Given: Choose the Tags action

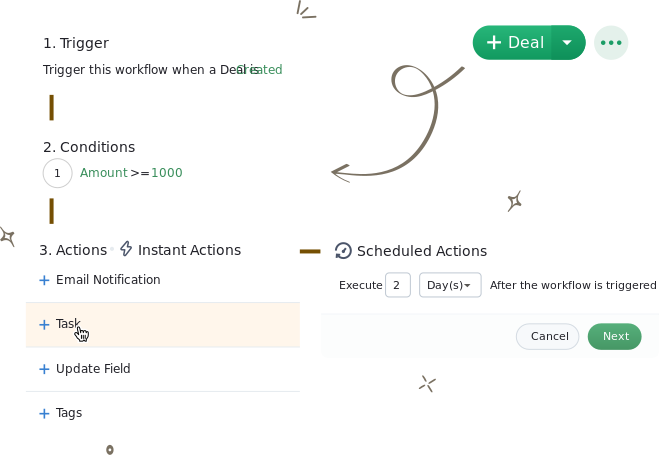Looking at the screenshot, I should click(69, 413).
